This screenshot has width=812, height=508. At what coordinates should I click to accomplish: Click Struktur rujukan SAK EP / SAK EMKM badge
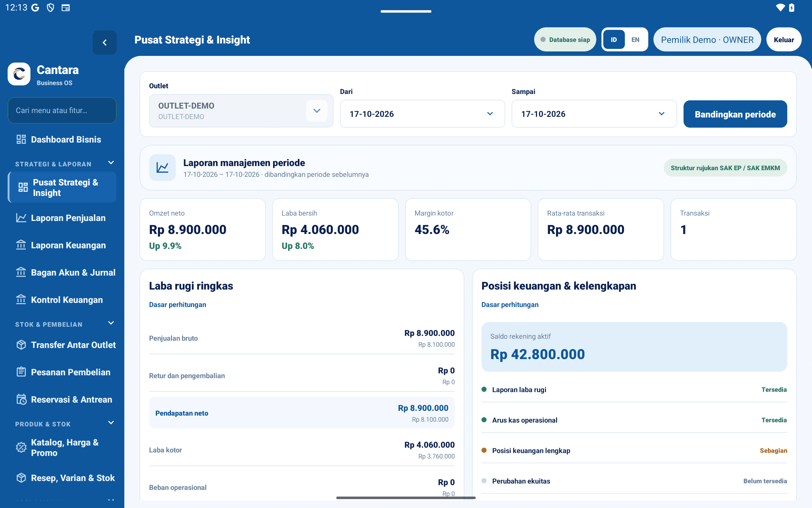(725, 168)
